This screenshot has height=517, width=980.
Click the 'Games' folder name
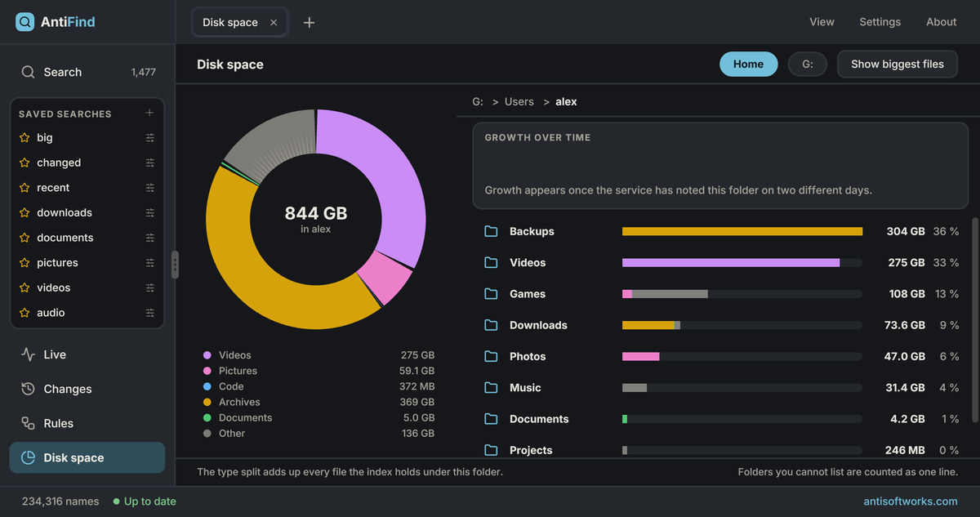pos(528,294)
